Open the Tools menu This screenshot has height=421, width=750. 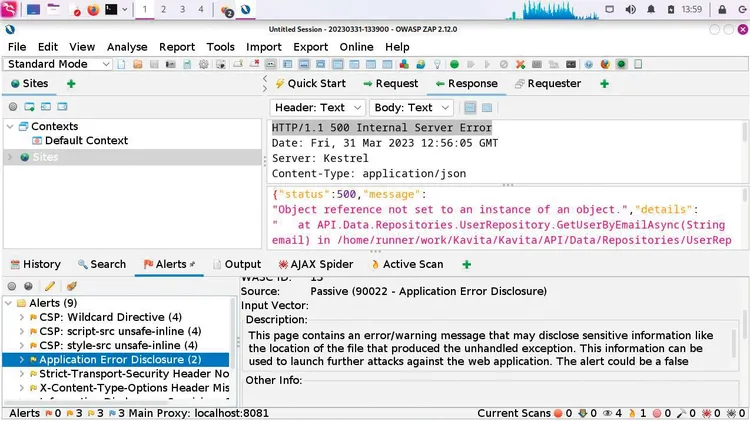click(x=221, y=47)
